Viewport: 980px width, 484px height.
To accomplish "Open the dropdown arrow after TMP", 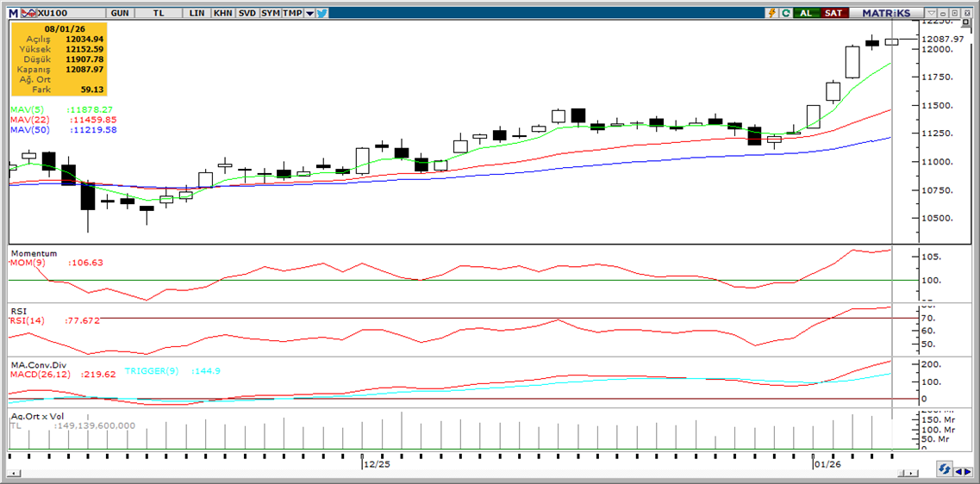I will point(309,14).
